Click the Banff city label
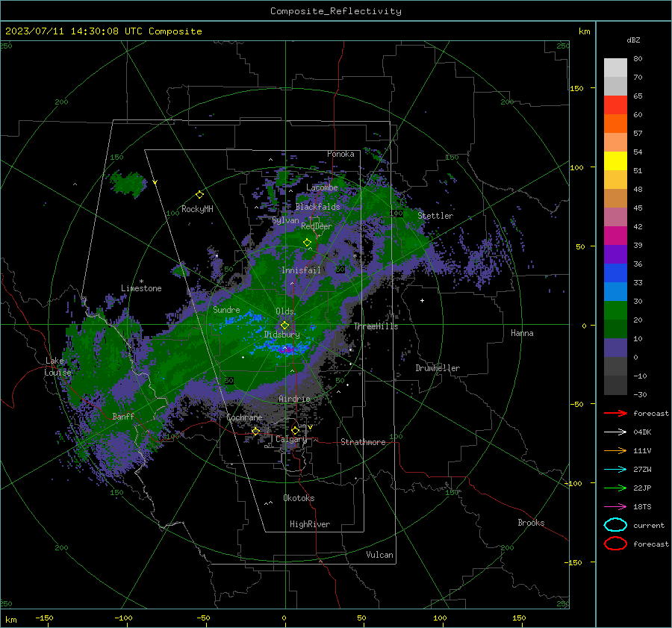Viewport: 672px width, 628px height. 123,416
